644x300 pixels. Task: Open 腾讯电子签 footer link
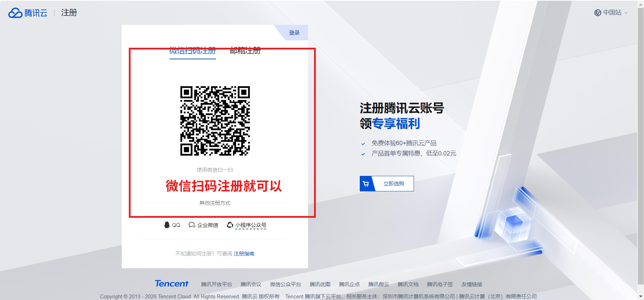click(x=440, y=284)
